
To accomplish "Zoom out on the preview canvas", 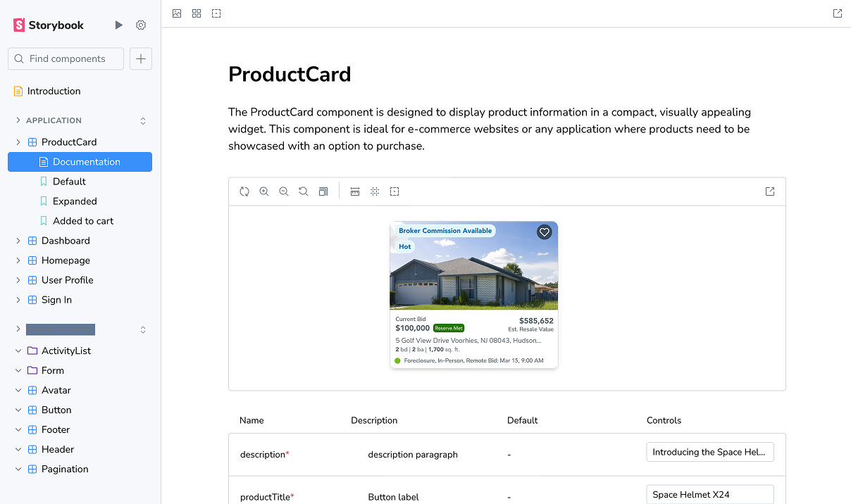I will [284, 191].
